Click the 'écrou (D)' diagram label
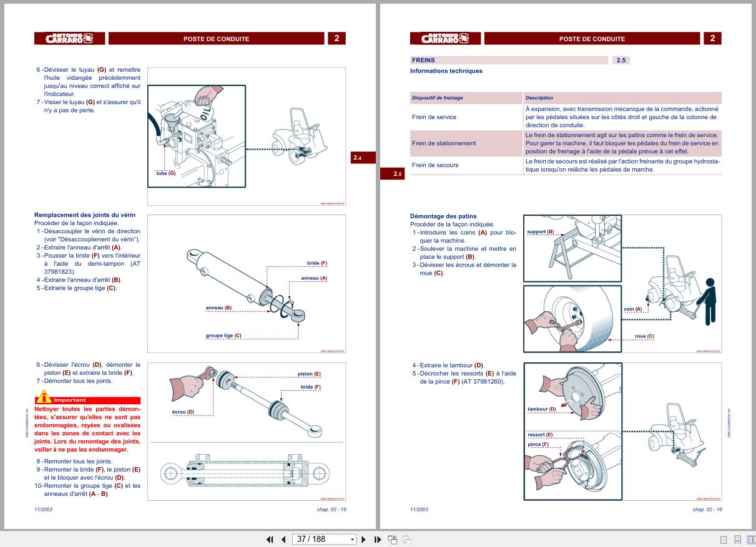The width and height of the screenshot is (756, 547). (183, 412)
